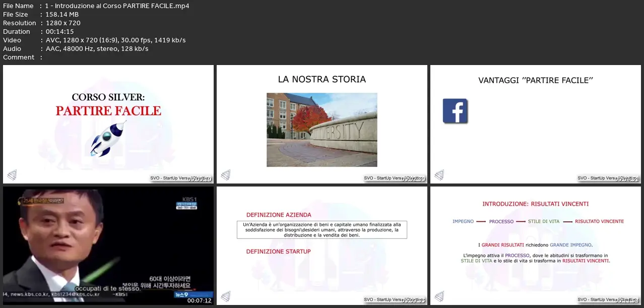Click the university sign photo
This screenshot has width=644, height=308.
click(322, 130)
